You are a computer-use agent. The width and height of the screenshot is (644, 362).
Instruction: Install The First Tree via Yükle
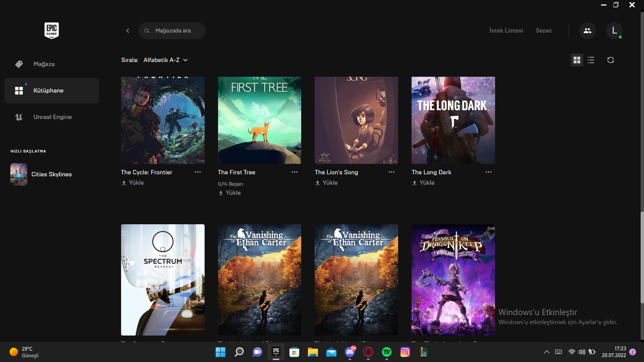coord(229,193)
